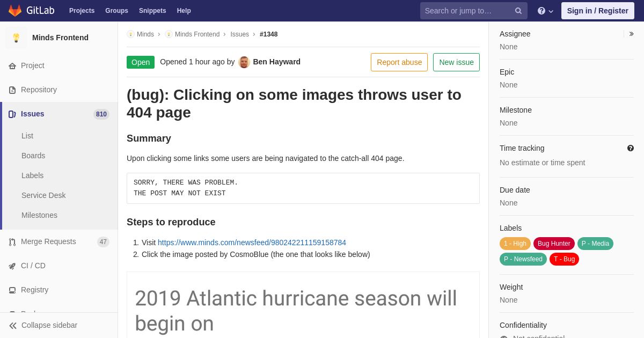
Task: Click the Merge Requests icon
Action: tap(12, 242)
